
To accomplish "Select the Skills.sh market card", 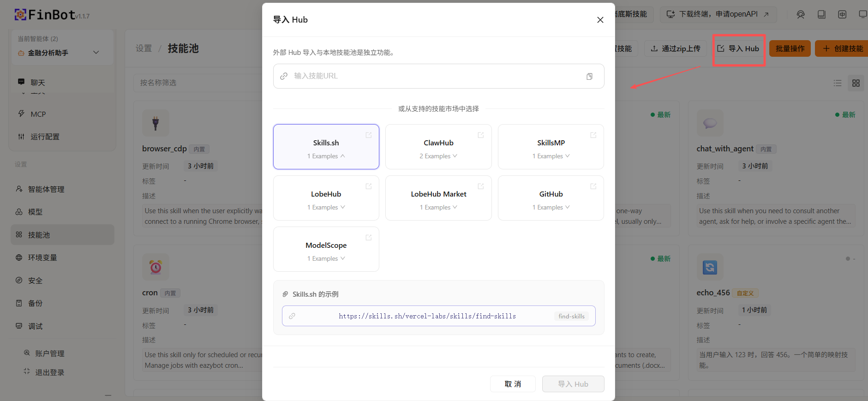I will click(x=326, y=147).
